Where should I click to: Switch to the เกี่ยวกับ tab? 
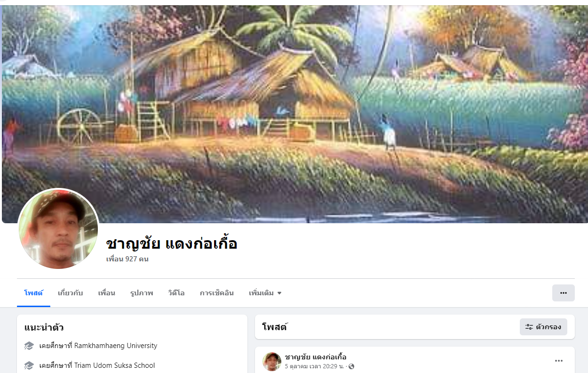click(x=71, y=293)
